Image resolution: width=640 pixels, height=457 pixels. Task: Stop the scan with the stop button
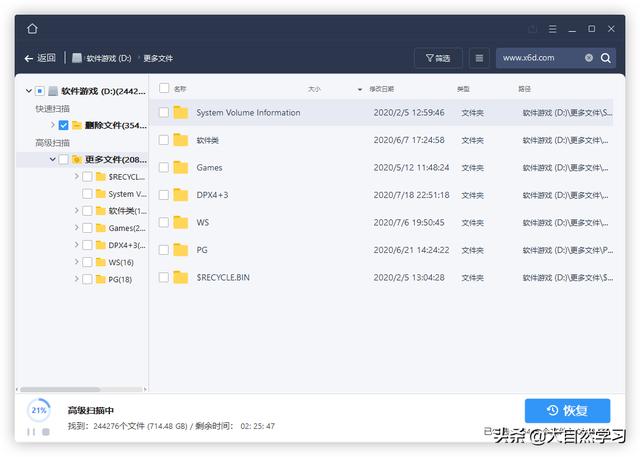(46, 432)
